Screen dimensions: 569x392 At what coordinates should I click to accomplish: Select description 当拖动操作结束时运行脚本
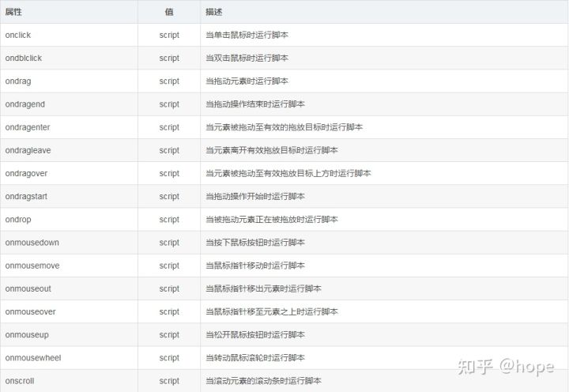tap(255, 104)
